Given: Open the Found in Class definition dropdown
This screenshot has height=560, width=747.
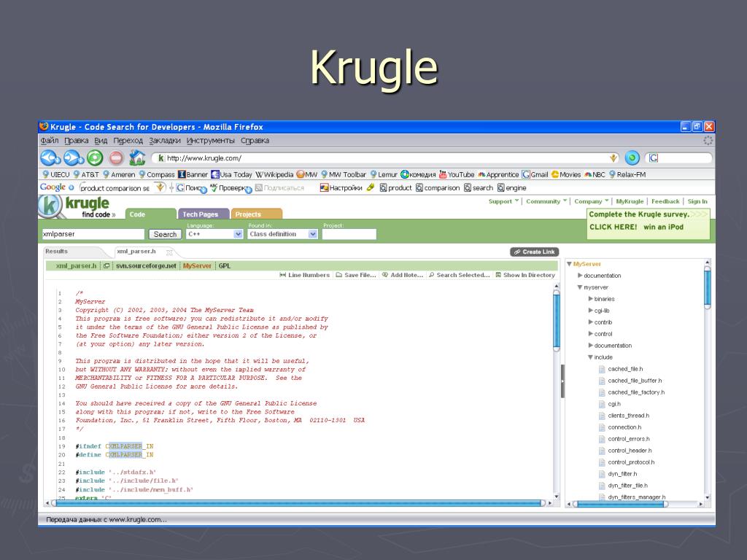Looking at the screenshot, I should tap(282, 234).
